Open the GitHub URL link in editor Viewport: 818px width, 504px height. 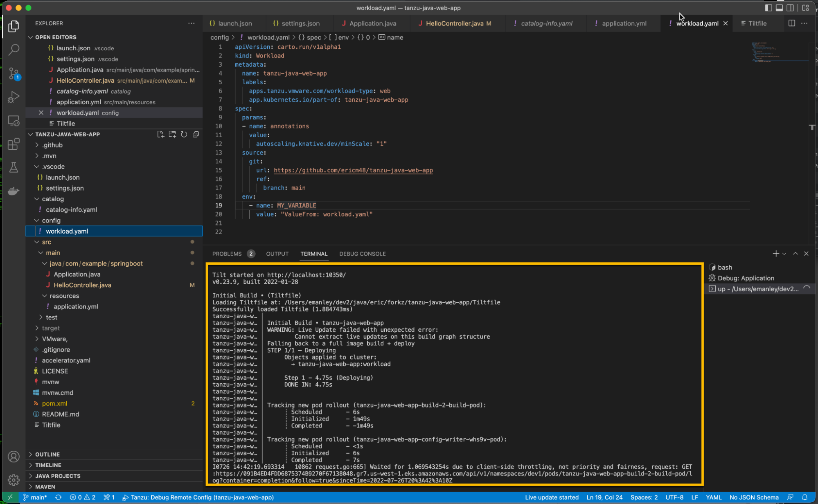(353, 170)
